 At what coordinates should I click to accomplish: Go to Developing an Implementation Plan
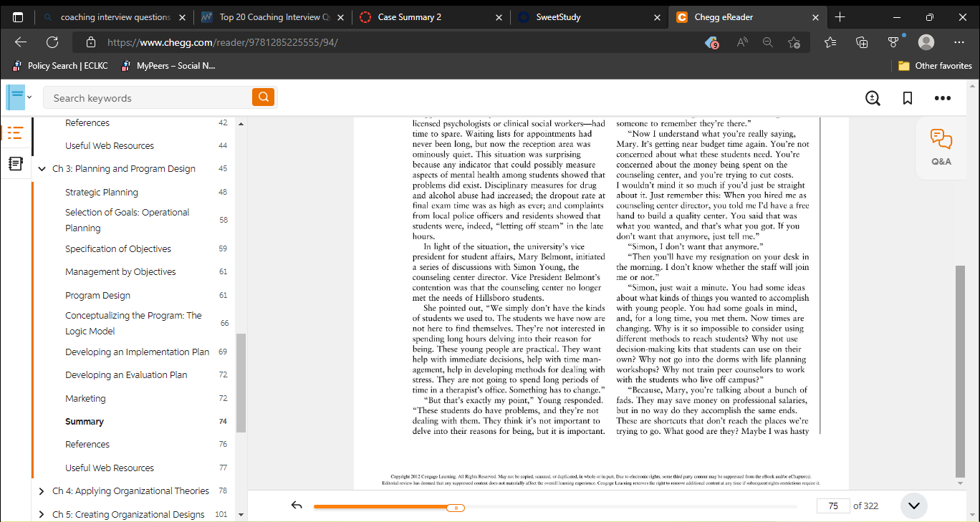(x=138, y=352)
